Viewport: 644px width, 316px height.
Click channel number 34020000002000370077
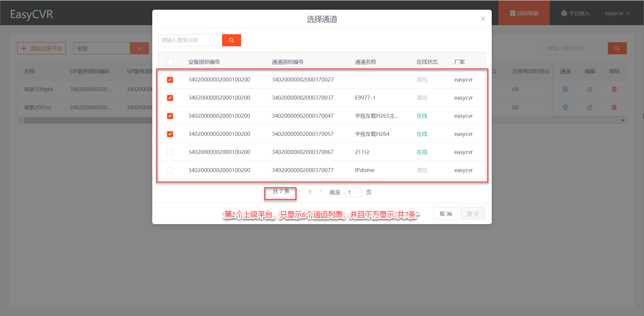303,170
